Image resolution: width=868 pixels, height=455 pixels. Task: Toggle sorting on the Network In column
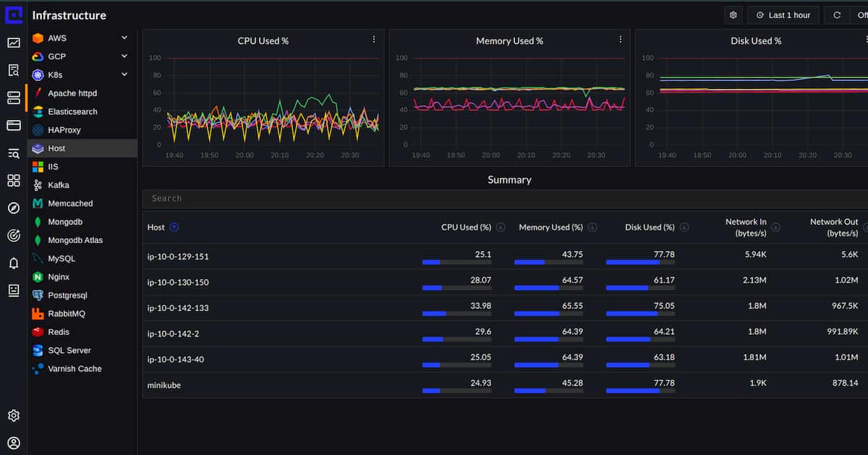(775, 227)
